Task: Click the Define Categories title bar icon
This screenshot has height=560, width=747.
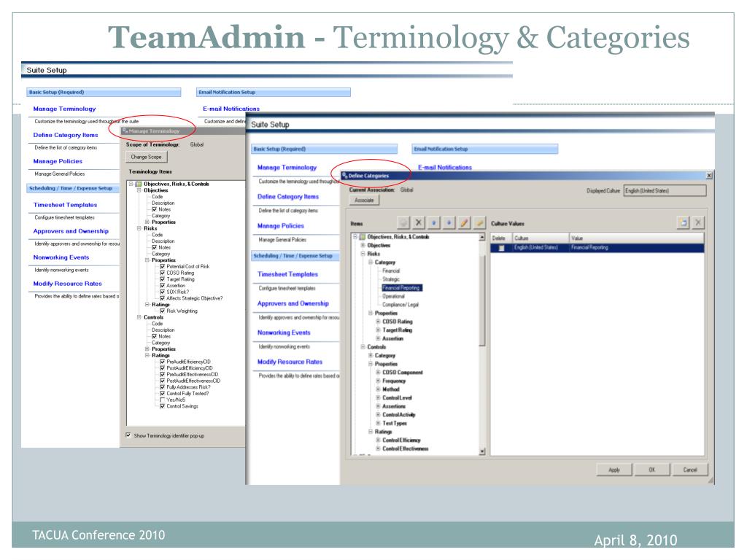Action: (345, 176)
